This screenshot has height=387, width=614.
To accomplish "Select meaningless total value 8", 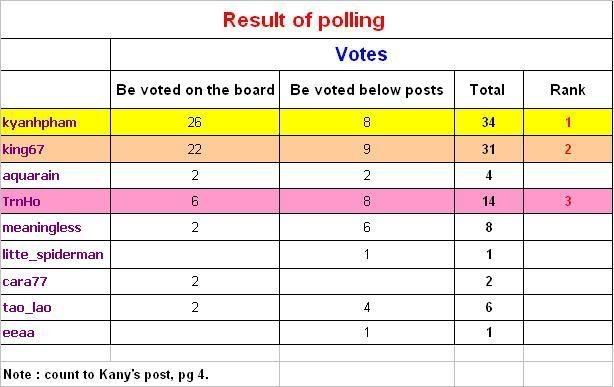I will coord(489,227).
